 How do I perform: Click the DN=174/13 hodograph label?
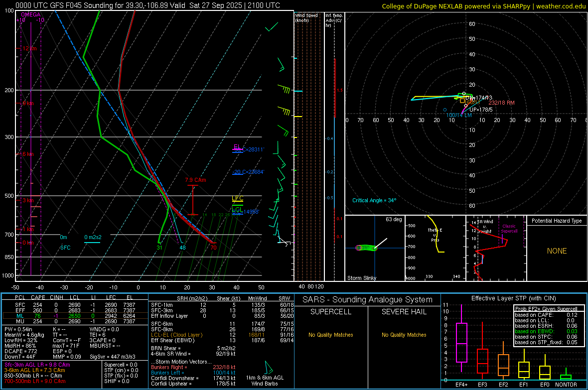(x=479, y=98)
